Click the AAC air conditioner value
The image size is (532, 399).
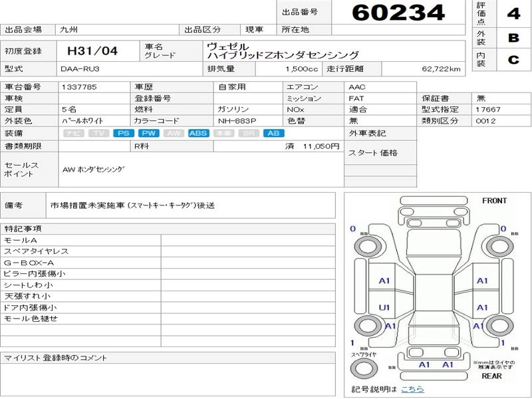pyautogui.click(x=357, y=87)
